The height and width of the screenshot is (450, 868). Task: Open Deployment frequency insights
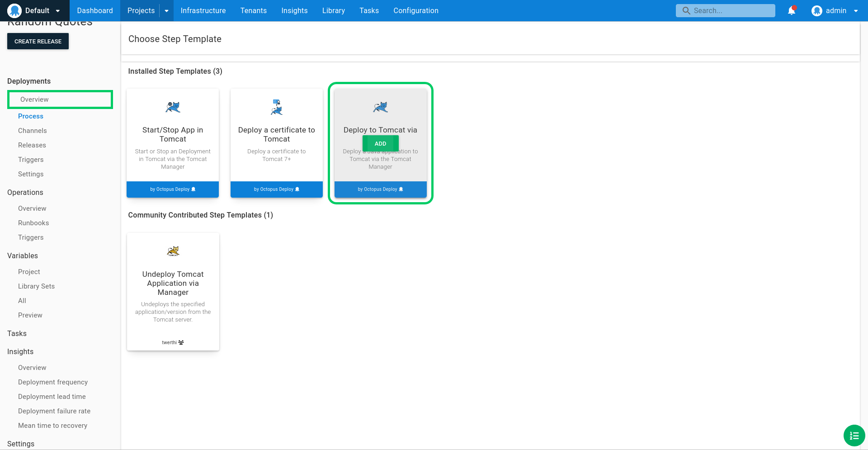pos(53,382)
